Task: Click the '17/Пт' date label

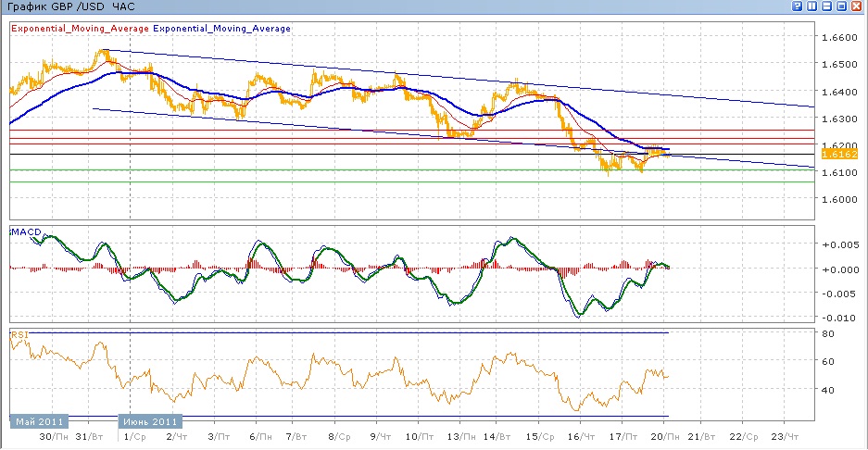Action: point(623,437)
